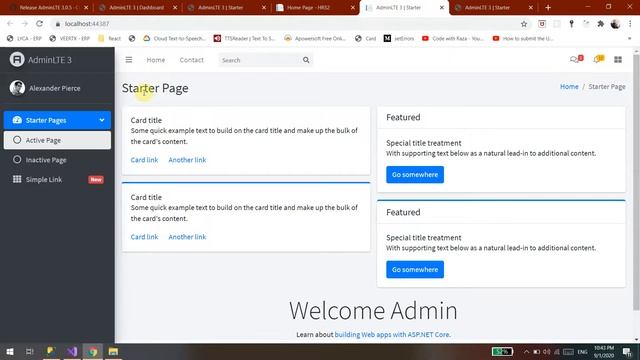640x360 pixels.
Task: Open the React bookmark folder
Action: 109,38
